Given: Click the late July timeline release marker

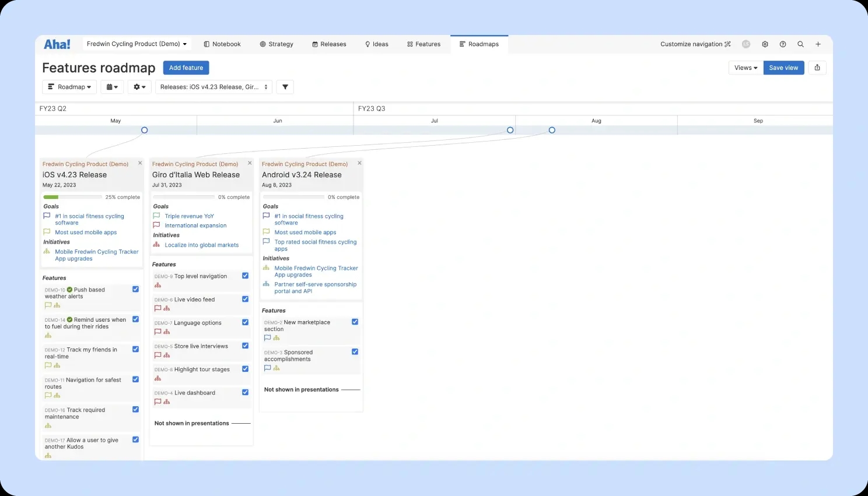Looking at the screenshot, I should 510,130.
